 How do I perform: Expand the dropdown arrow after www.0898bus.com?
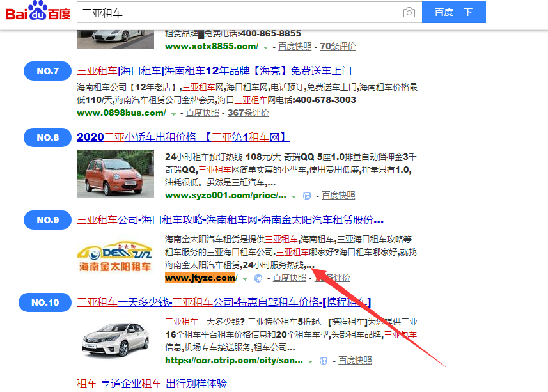(173, 114)
